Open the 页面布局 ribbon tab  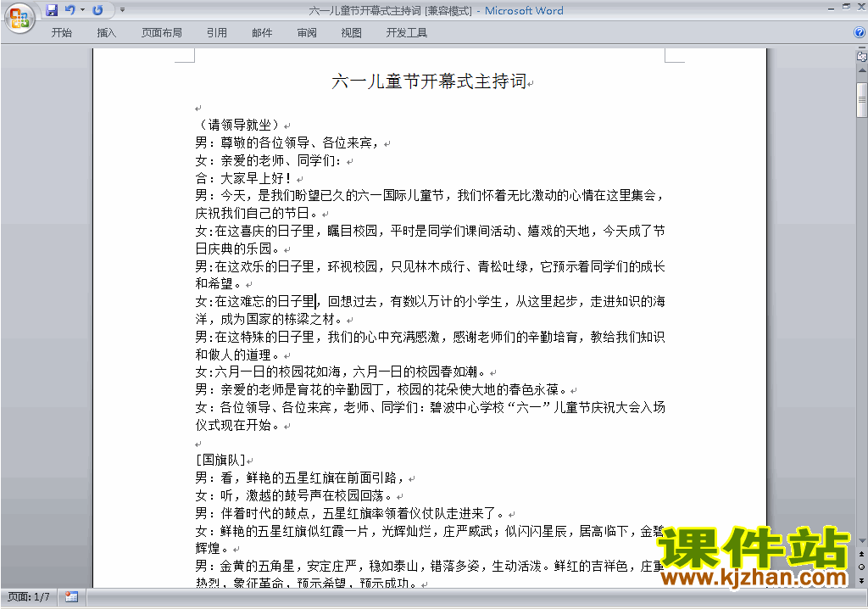coord(161,33)
